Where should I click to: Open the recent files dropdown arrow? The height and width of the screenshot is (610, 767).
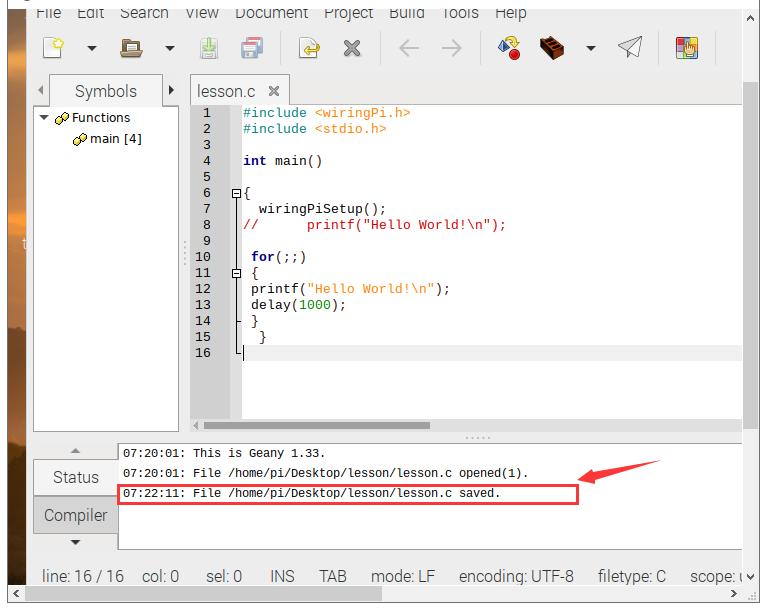[169, 48]
